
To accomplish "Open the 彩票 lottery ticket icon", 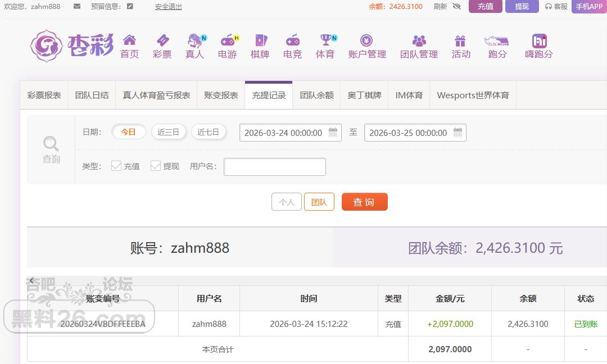I will (x=162, y=40).
